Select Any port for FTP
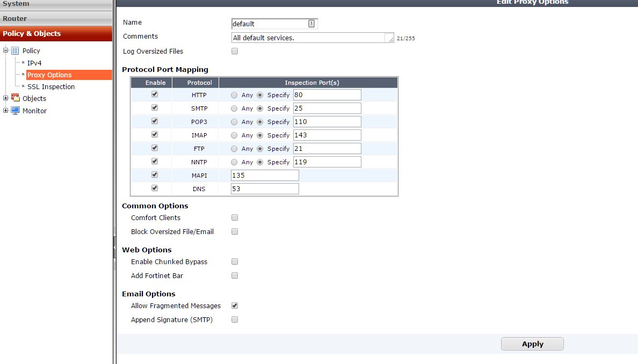The height and width of the screenshot is (364, 638). [x=234, y=149]
